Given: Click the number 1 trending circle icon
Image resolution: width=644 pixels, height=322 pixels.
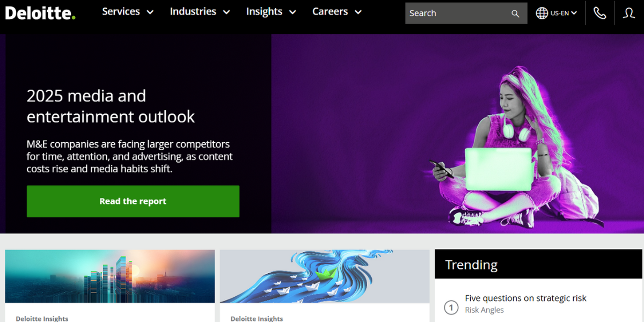Looking at the screenshot, I should [x=451, y=308].
